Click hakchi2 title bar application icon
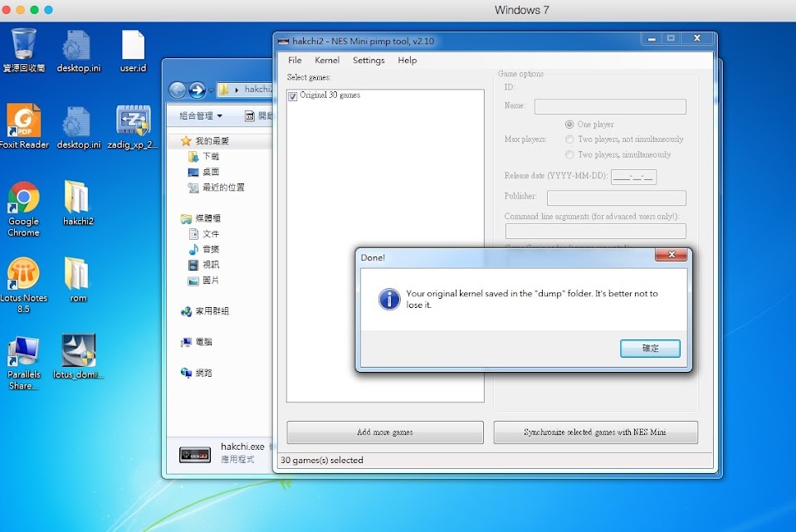This screenshot has width=796, height=532. pos(283,41)
